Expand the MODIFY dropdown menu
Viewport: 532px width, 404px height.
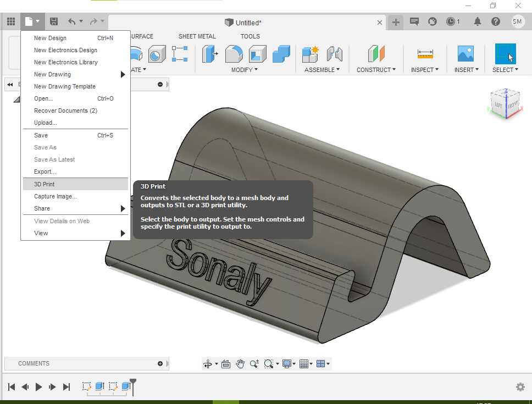coord(244,70)
